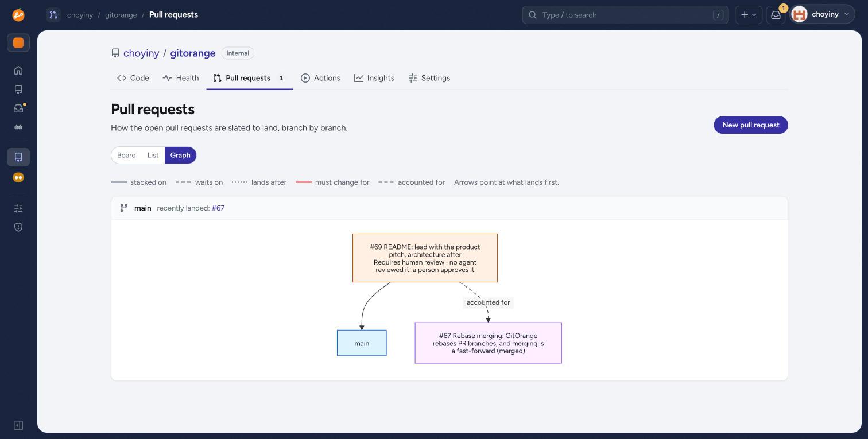
Task: Go to Home in the sidebar
Action: point(18,71)
